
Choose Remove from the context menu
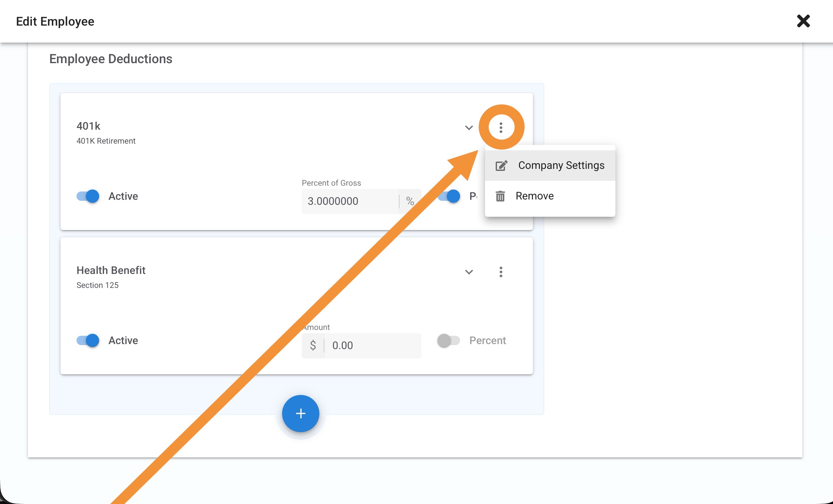[535, 196]
